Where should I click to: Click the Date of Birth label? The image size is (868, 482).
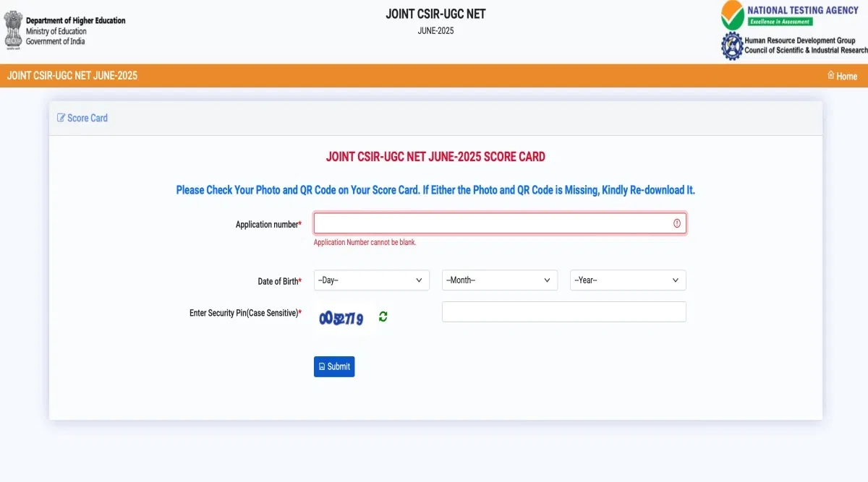tap(280, 281)
